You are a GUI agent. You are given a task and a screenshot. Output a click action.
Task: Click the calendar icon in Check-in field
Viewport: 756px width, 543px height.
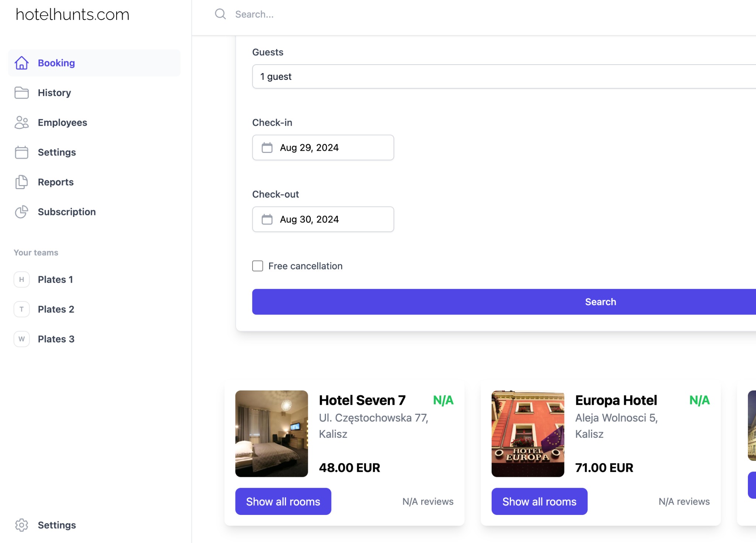267,147
